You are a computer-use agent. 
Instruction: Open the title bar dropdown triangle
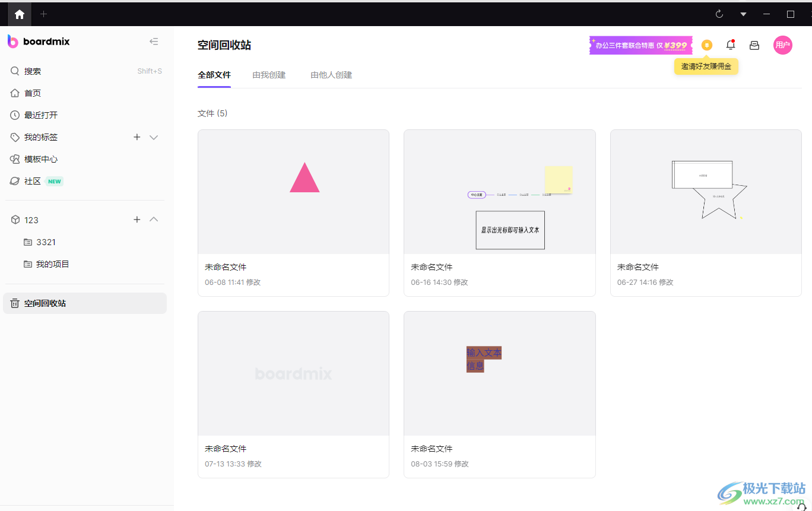click(743, 14)
